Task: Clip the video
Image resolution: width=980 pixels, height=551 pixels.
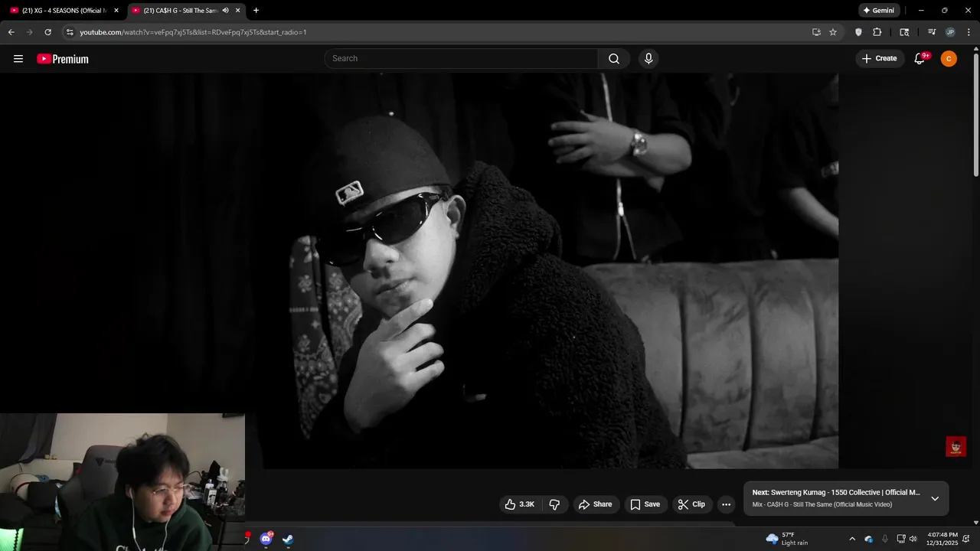Action: 691,504
